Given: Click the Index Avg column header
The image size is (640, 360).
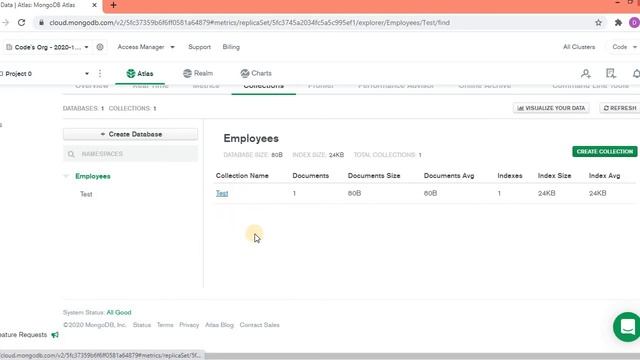Looking at the screenshot, I should click(604, 176).
